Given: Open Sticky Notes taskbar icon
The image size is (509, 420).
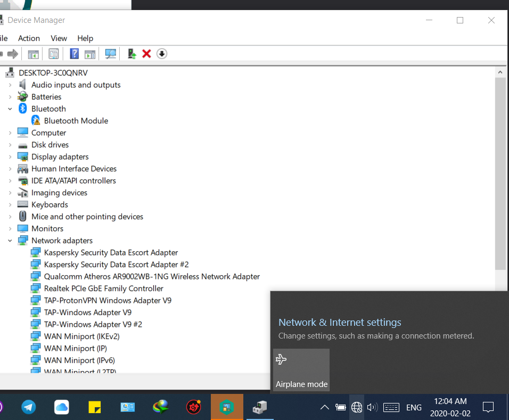Looking at the screenshot, I should click(94, 407).
